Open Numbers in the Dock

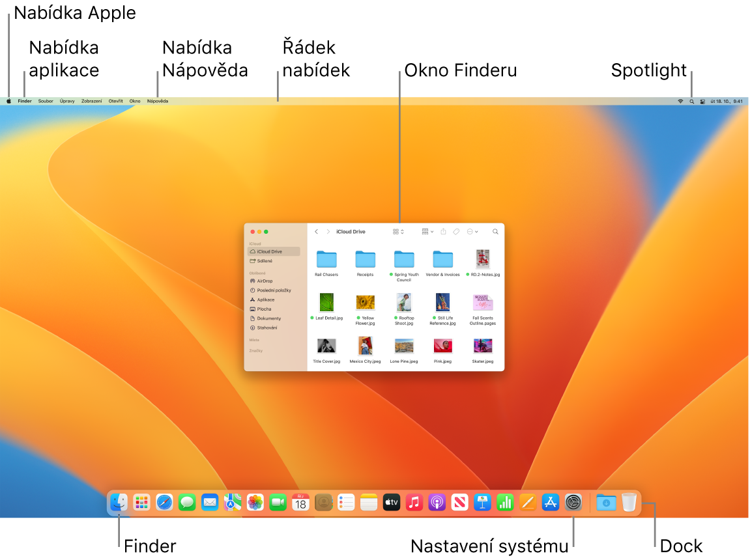(x=505, y=502)
